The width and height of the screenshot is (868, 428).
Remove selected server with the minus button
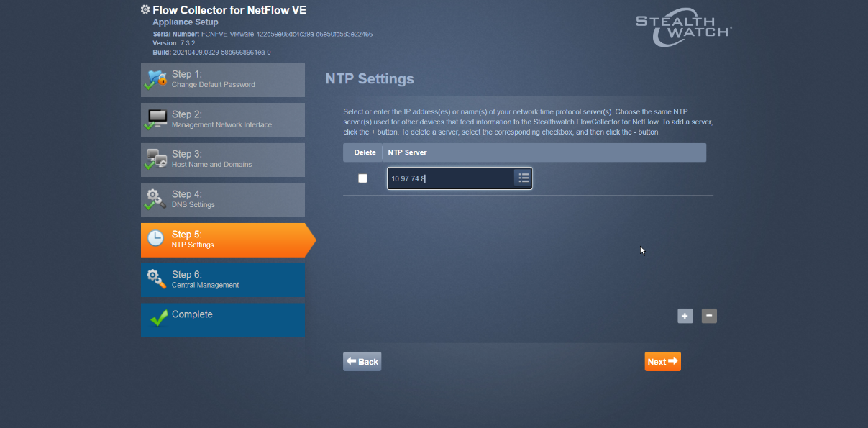click(x=709, y=316)
